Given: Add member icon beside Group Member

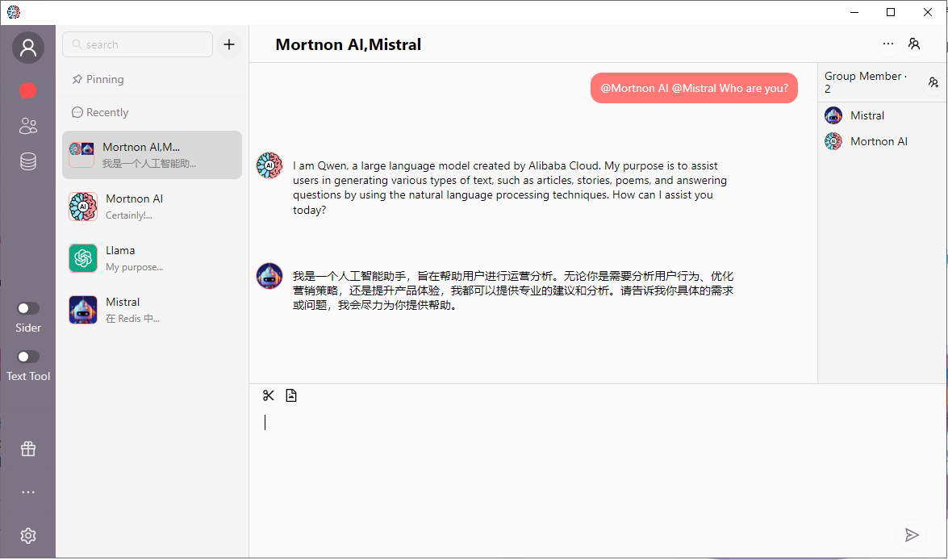Looking at the screenshot, I should click(x=933, y=82).
